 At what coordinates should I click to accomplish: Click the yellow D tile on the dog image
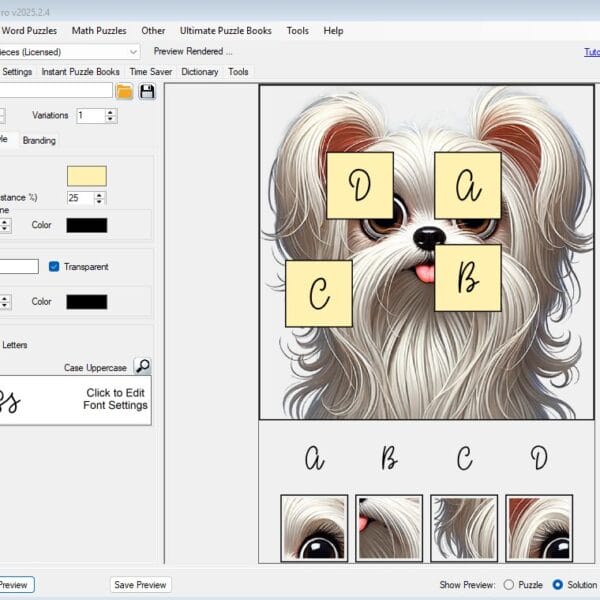(359, 185)
